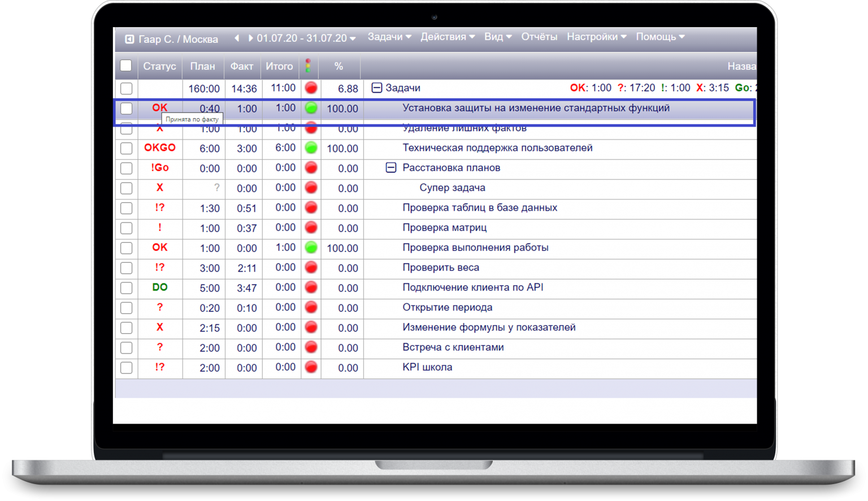
Task: Collapse the Задачи tree group
Action: [377, 88]
